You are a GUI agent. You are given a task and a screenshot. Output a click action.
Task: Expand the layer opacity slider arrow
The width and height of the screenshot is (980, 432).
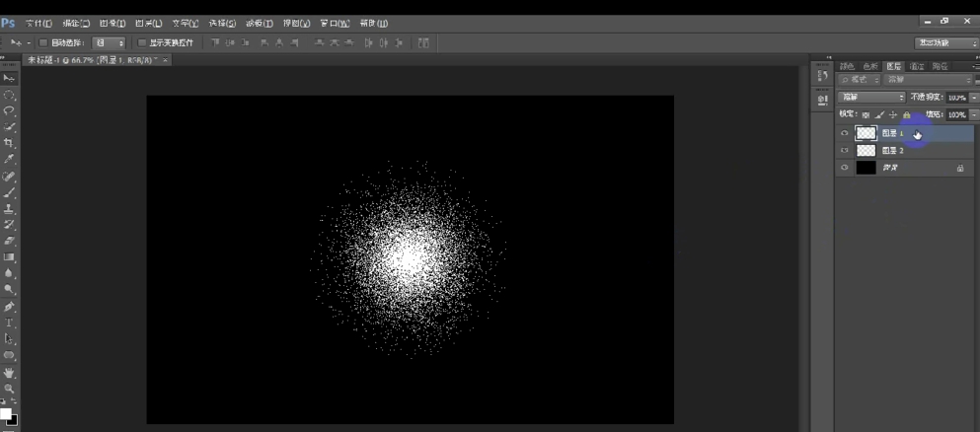tap(974, 98)
